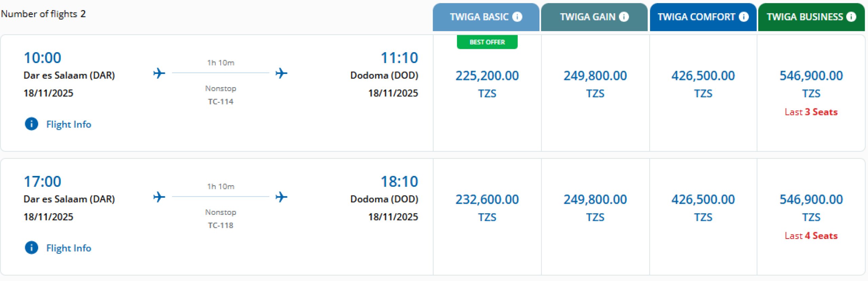The height and width of the screenshot is (281, 868).
Task: Click departure plane icon on TC-114 row
Action: [x=159, y=73]
